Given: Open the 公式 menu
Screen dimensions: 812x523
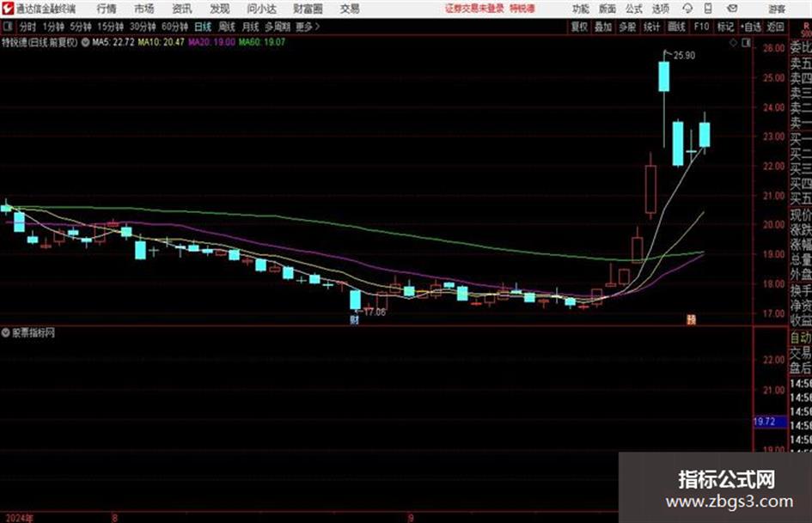Looking at the screenshot, I should [634, 9].
